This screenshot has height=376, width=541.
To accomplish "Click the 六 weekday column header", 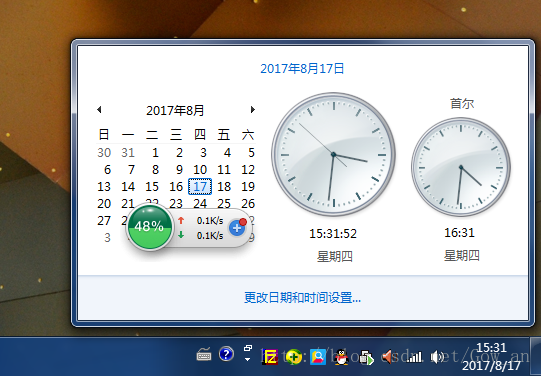I will tap(248, 135).
